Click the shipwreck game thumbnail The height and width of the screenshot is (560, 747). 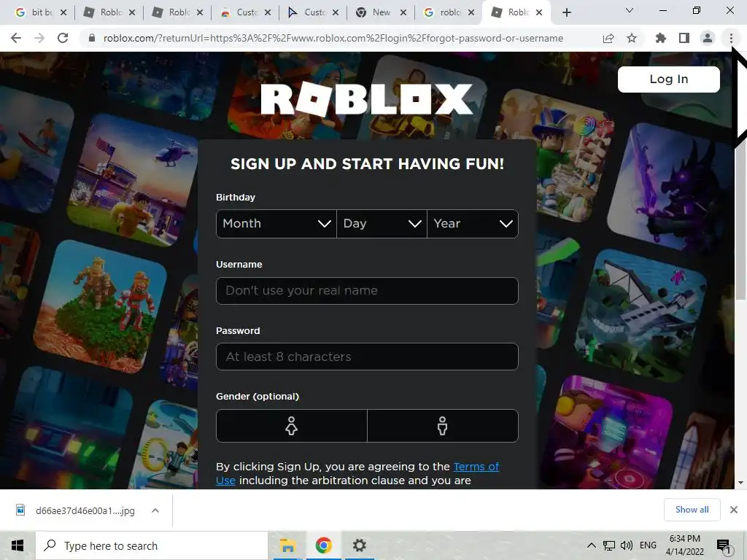[x=640, y=315]
